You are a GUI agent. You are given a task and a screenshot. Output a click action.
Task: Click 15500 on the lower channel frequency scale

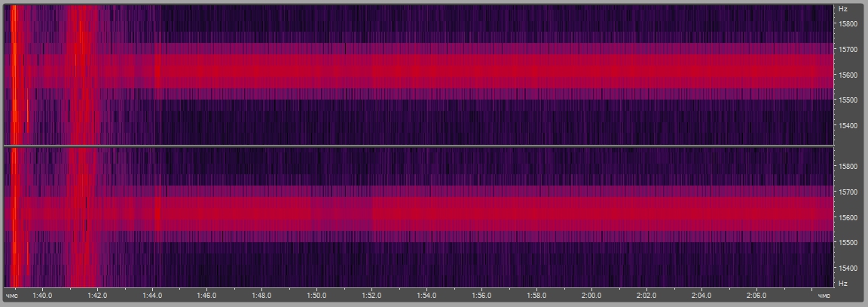tap(848, 243)
